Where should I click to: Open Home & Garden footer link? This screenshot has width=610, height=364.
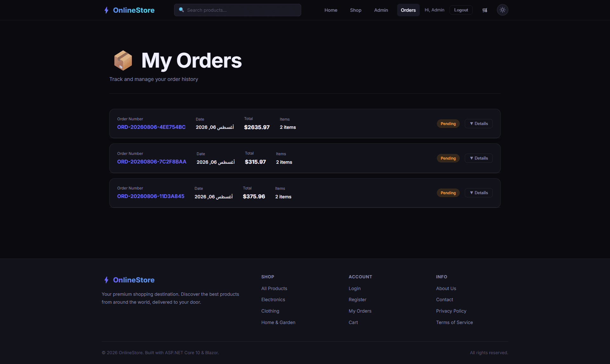278,322
